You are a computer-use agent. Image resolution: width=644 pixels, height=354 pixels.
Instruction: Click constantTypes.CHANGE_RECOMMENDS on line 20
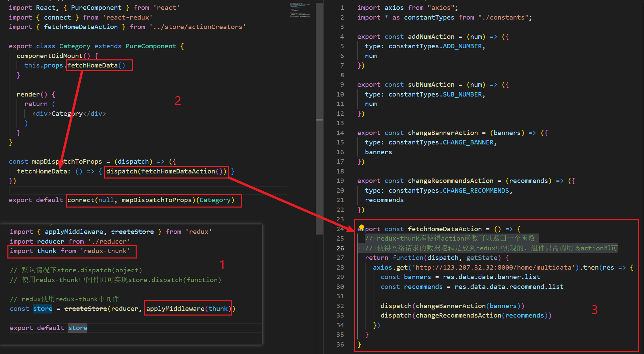[x=449, y=191]
